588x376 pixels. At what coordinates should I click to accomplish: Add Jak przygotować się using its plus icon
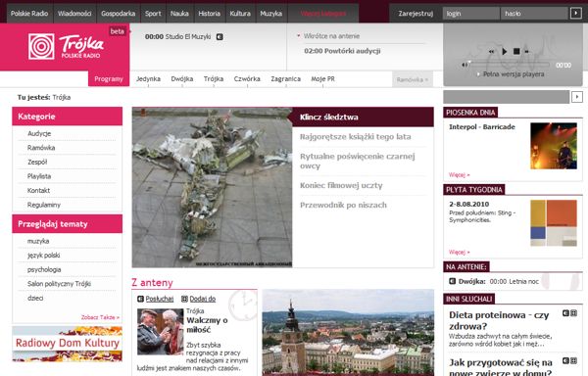tap(573, 360)
